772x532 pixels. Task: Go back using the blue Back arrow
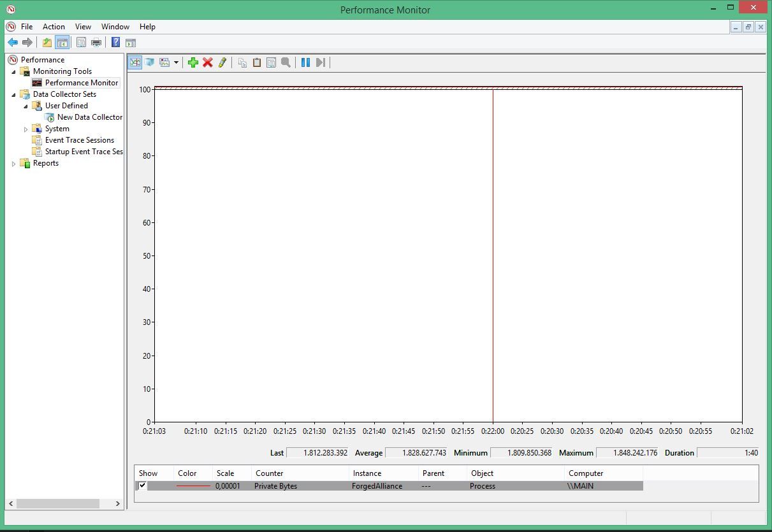(13, 43)
